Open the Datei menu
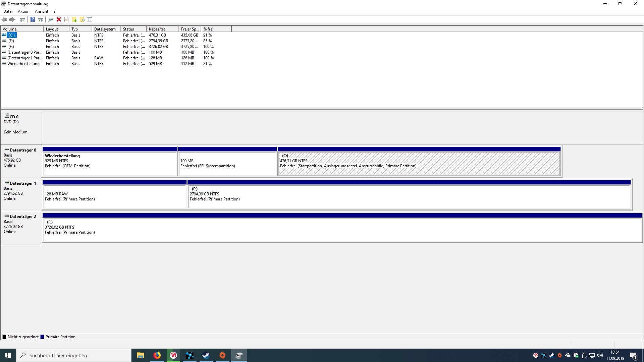The height and width of the screenshot is (362, 644). [x=8, y=11]
